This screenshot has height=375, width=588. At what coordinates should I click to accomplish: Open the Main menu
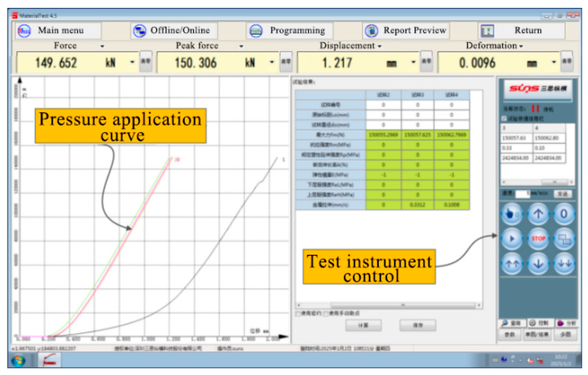58,31
